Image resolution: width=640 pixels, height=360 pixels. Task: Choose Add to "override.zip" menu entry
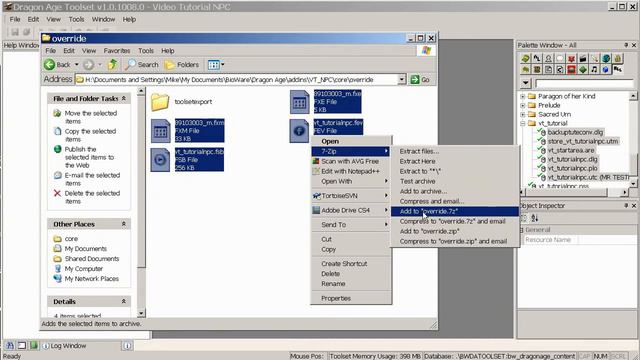click(455, 231)
